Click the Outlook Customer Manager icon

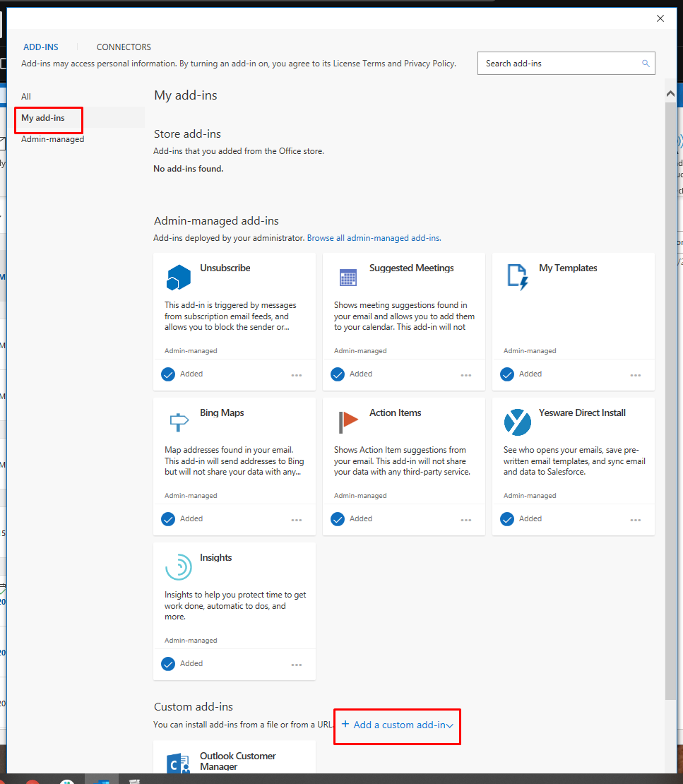pyautogui.click(x=178, y=764)
